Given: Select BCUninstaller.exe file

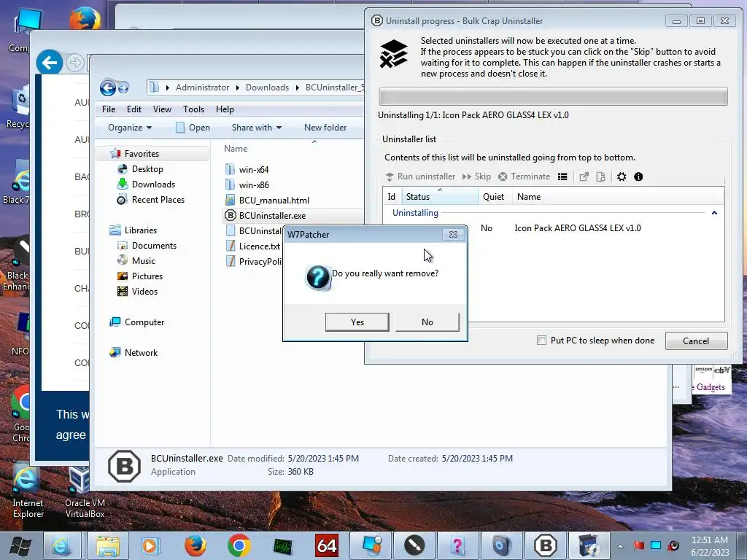Looking at the screenshot, I should (272, 215).
